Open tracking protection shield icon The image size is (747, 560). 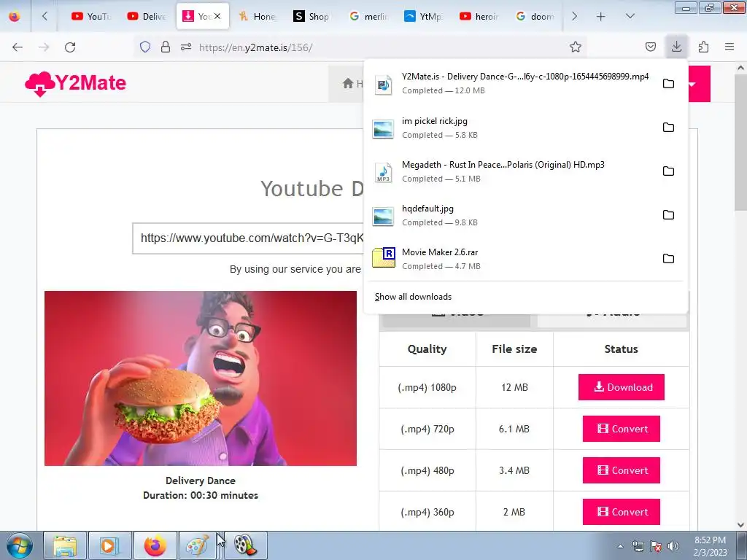pyautogui.click(x=145, y=47)
